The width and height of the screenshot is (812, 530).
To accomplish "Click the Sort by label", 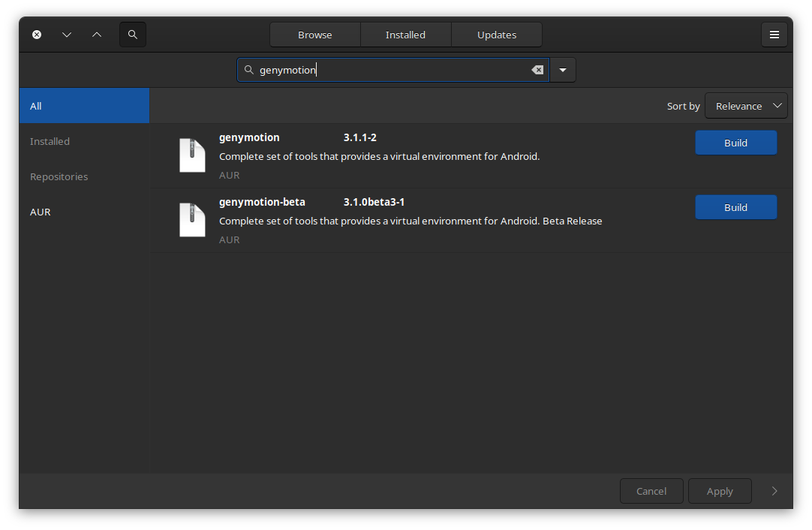I will (x=683, y=106).
